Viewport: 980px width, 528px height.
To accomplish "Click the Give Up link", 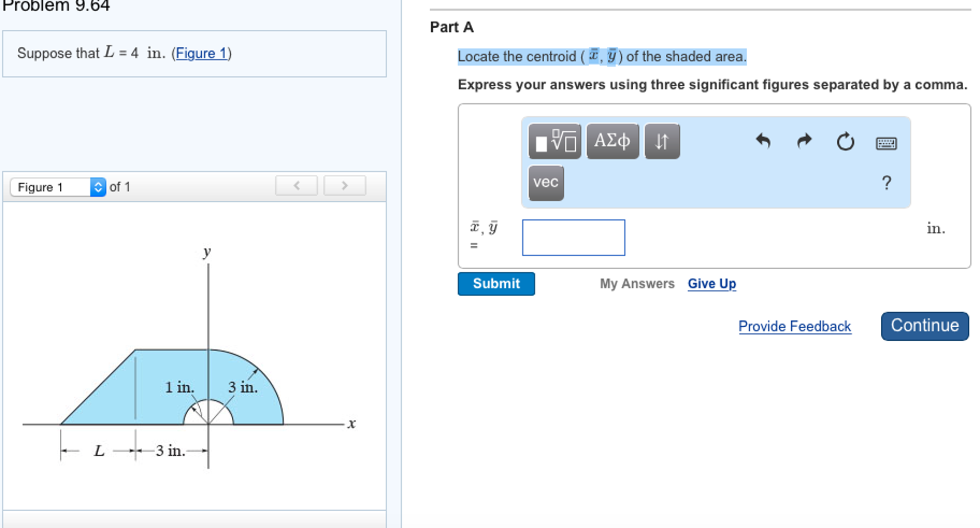I will [711, 283].
